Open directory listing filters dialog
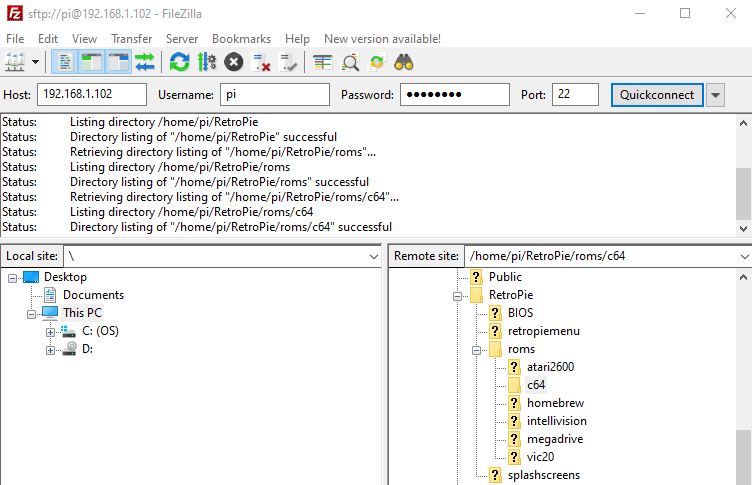 [x=323, y=62]
